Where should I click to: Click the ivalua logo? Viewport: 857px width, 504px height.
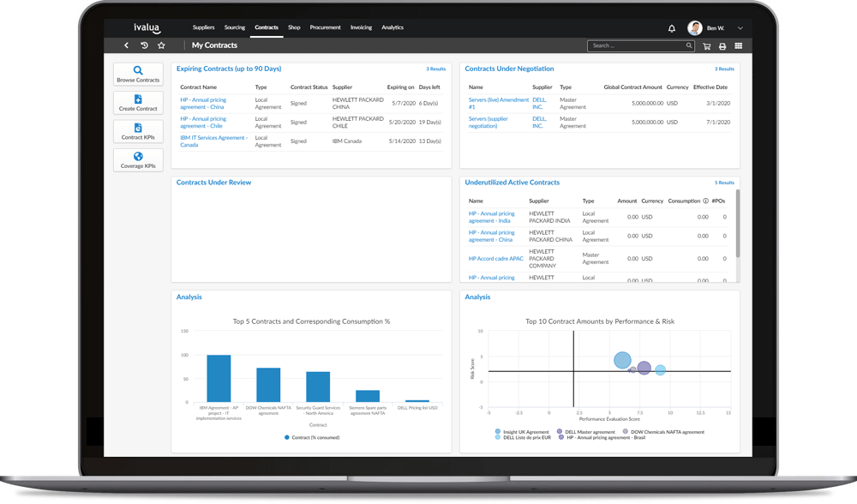147,28
